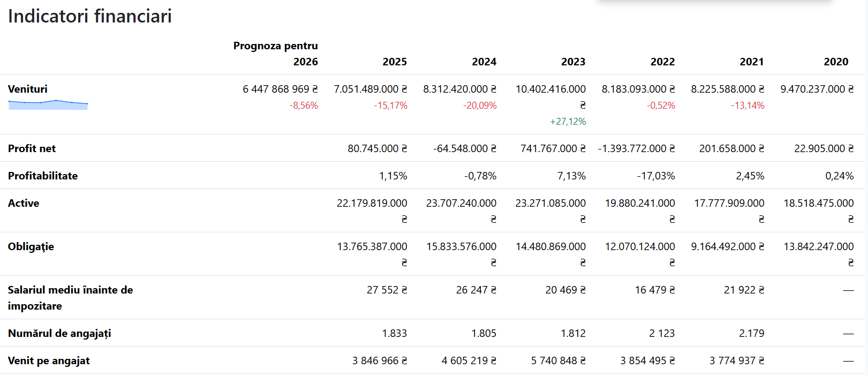Click the 7,13% profitability value
868x376 pixels.
pos(571,176)
